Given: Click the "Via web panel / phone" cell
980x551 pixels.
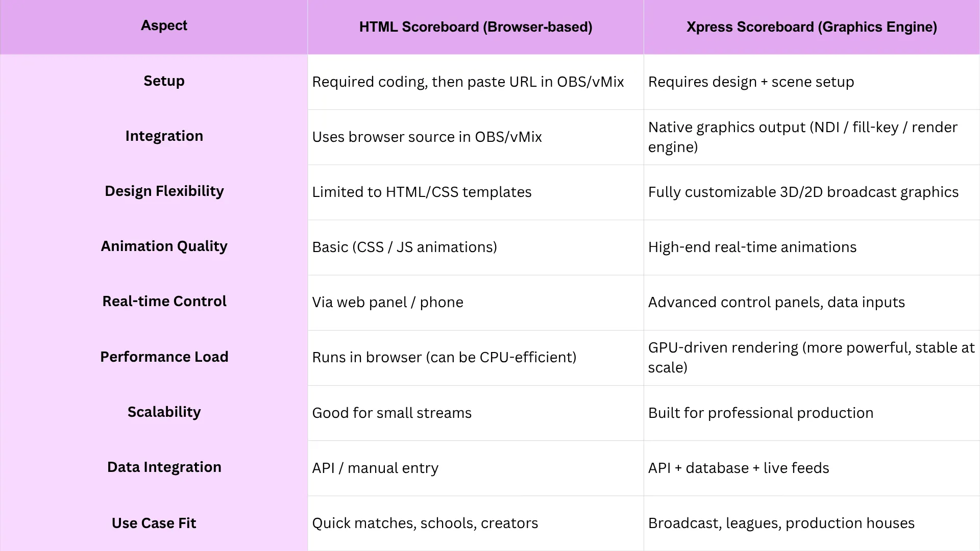Looking at the screenshot, I should [x=387, y=303].
